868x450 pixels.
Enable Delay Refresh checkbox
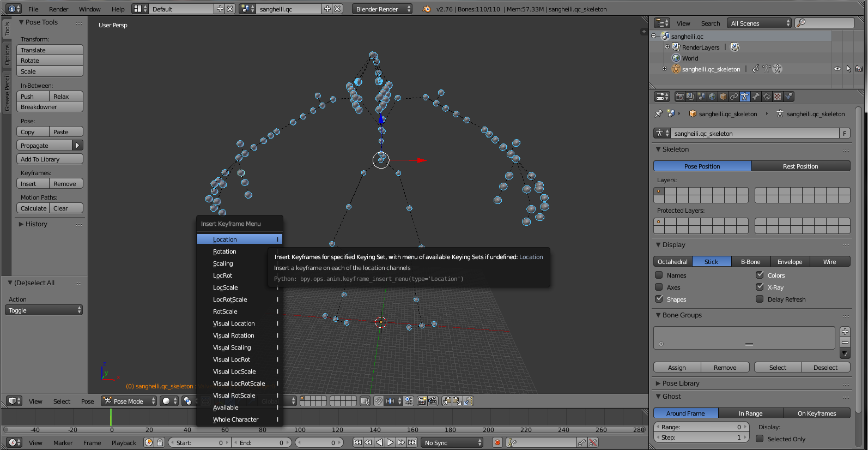(760, 299)
